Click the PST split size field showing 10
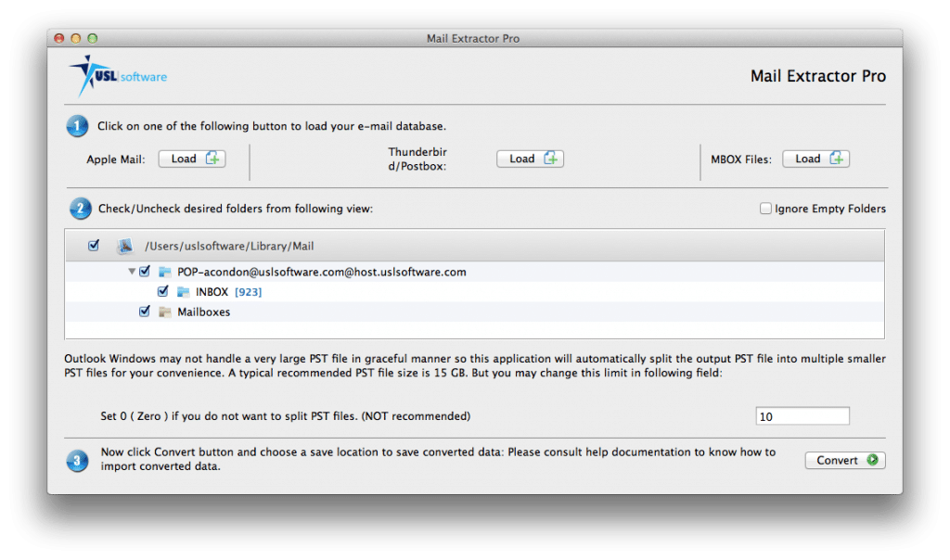Screen dimensions: 950x560 pyautogui.click(x=802, y=415)
